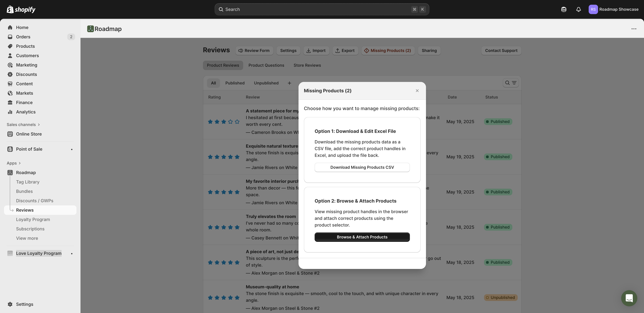The width and height of the screenshot is (644, 313).
Task: Expand the Apps section chevron
Action: (20, 163)
